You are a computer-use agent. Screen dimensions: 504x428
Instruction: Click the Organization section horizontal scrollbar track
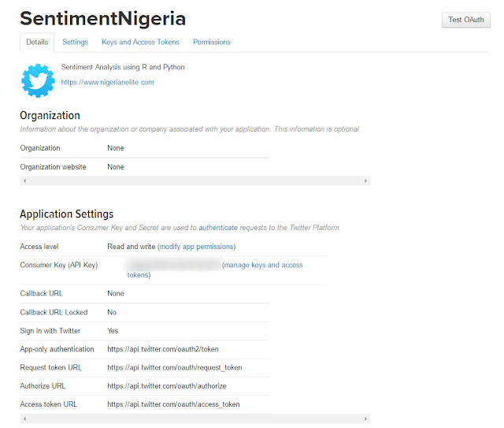(195, 181)
